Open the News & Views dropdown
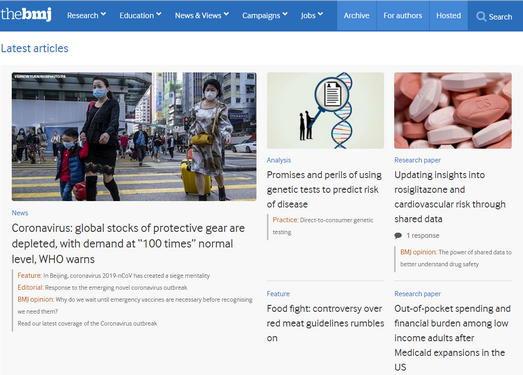Viewport: 523px width, 375px height. [x=202, y=15]
